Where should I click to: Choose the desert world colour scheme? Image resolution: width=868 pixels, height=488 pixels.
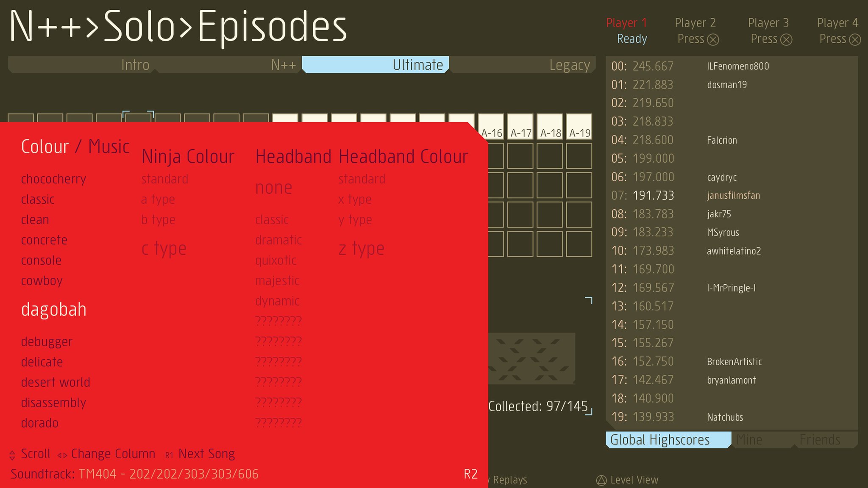(x=56, y=383)
